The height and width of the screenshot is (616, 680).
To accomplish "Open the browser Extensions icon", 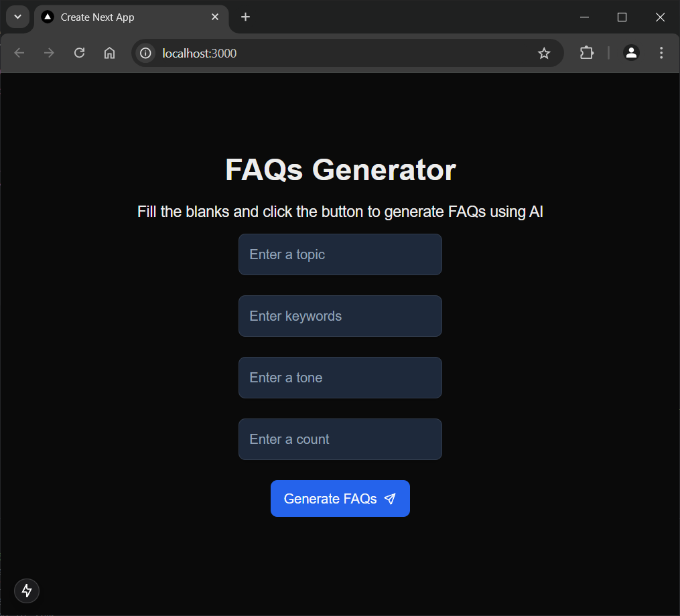I will point(586,52).
